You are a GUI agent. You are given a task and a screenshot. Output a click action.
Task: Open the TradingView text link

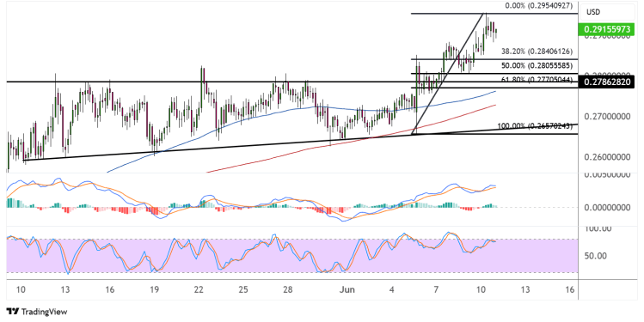[x=44, y=312]
